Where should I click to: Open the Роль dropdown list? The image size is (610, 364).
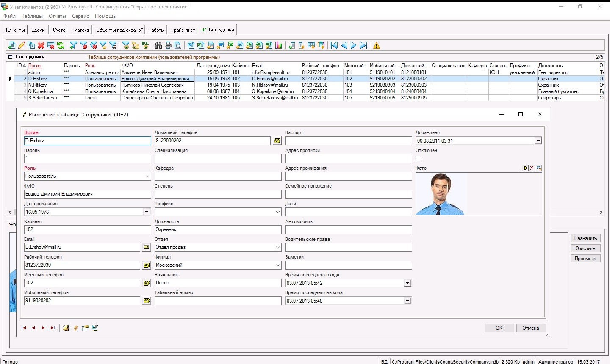tap(147, 176)
